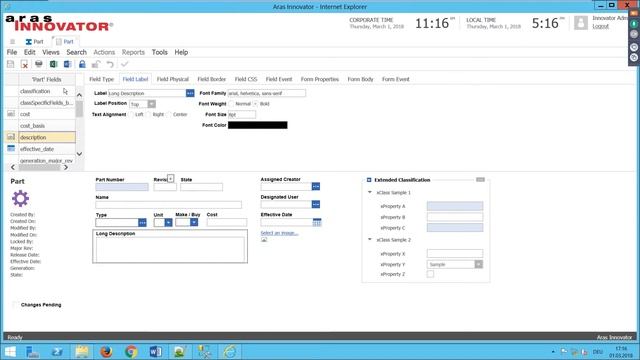Click the hamburger icon left of tabs

(13, 42)
